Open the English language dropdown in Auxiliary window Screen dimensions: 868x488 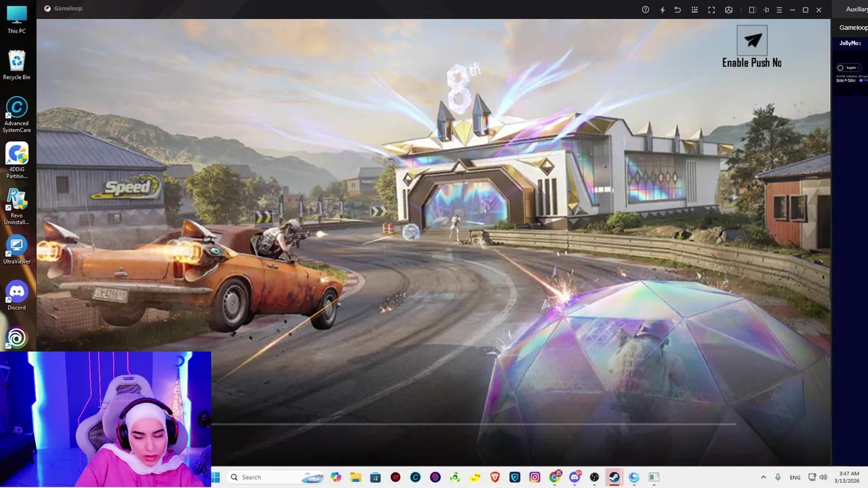(849, 67)
